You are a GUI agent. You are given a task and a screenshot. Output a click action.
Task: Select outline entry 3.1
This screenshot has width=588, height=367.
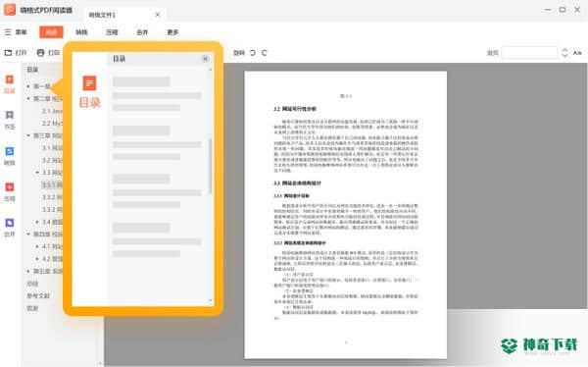pyautogui.click(x=52, y=148)
